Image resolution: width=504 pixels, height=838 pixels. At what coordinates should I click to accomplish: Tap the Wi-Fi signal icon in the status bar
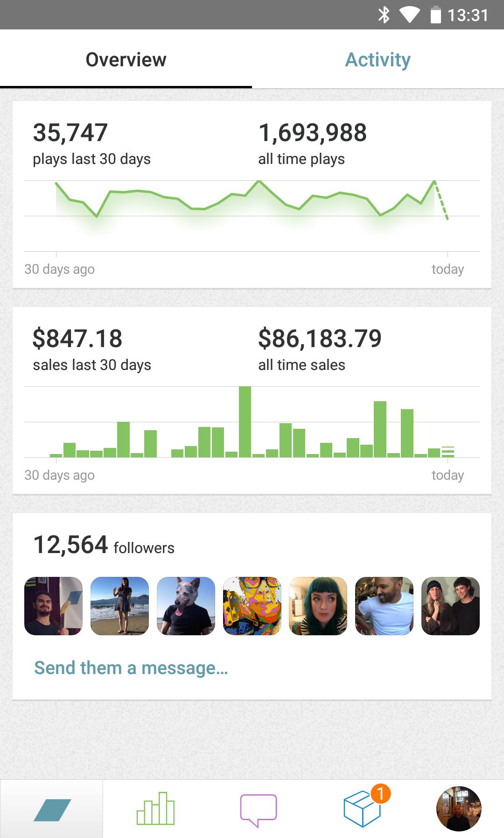(x=409, y=15)
